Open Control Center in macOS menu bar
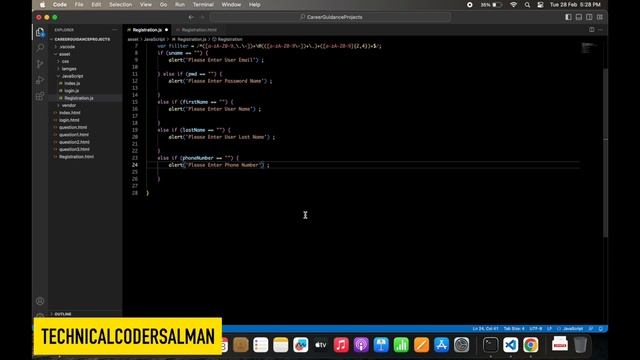Image resolution: width=640 pixels, height=360 pixels. click(540, 5)
